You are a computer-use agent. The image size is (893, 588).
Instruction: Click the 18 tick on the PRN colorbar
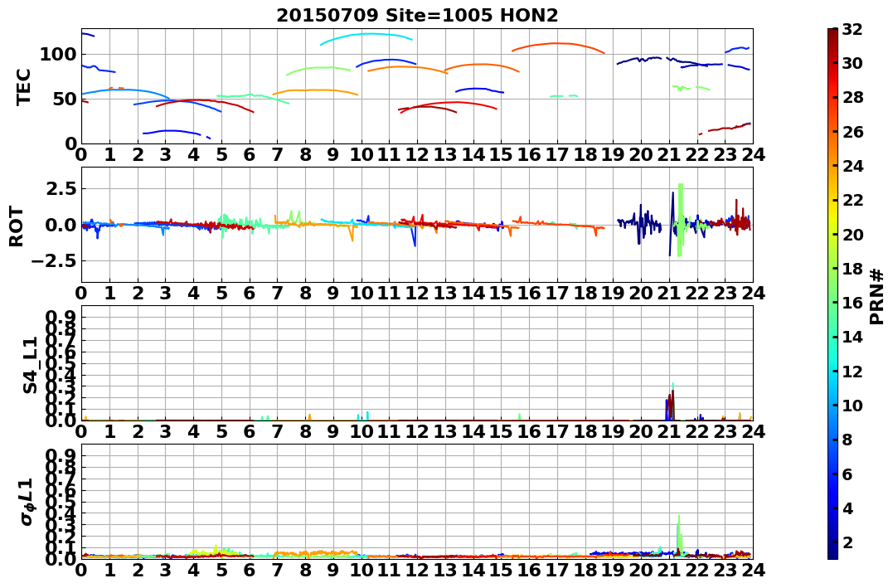[x=853, y=268]
